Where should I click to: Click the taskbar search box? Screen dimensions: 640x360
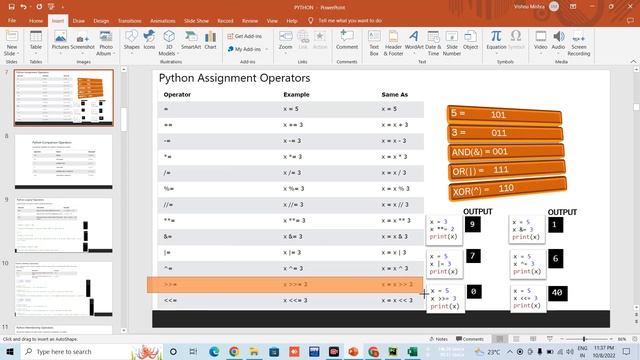pos(91,351)
